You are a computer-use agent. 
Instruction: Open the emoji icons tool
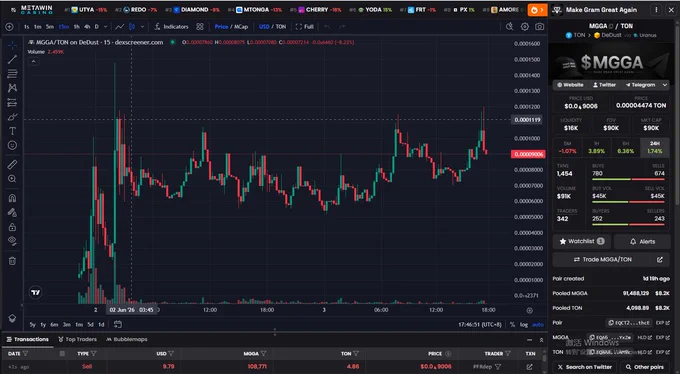coord(12,145)
